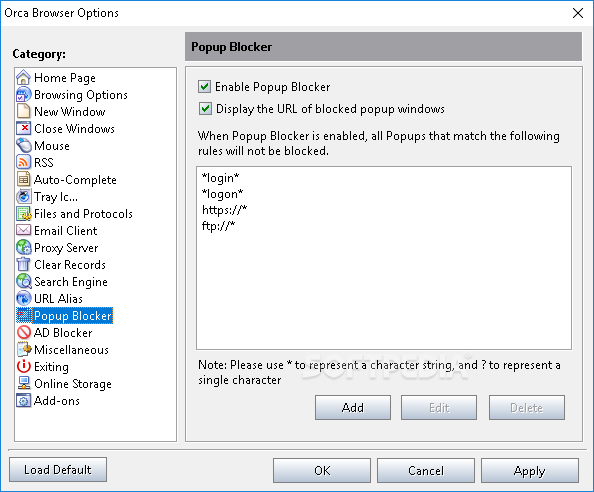The image size is (594, 492).
Task: Apply the popup blocker settings
Action: [x=530, y=470]
